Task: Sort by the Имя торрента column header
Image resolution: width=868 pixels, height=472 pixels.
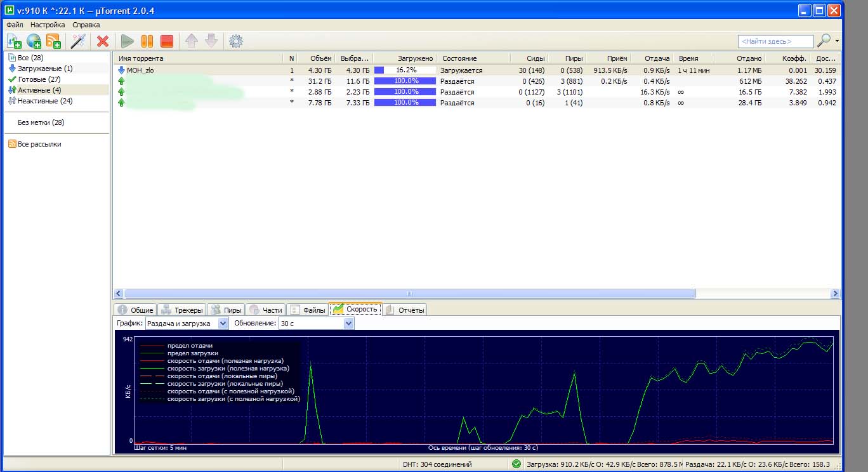Action: click(197, 58)
